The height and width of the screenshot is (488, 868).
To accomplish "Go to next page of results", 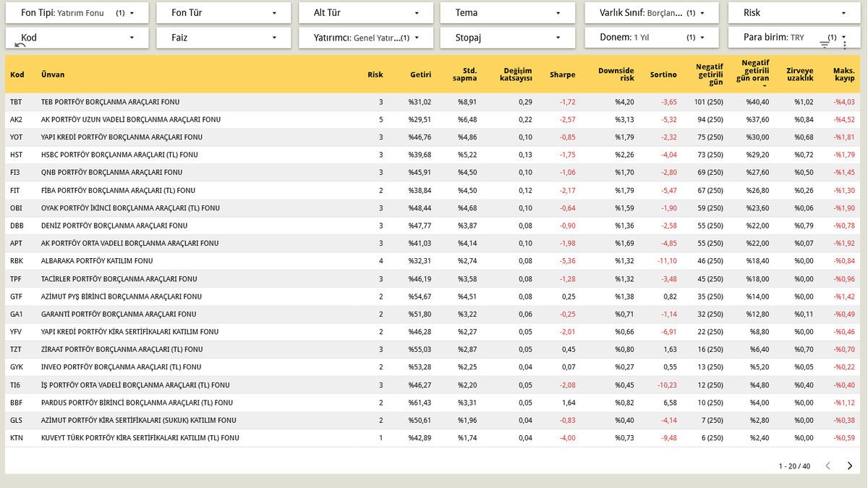I will pos(850,466).
